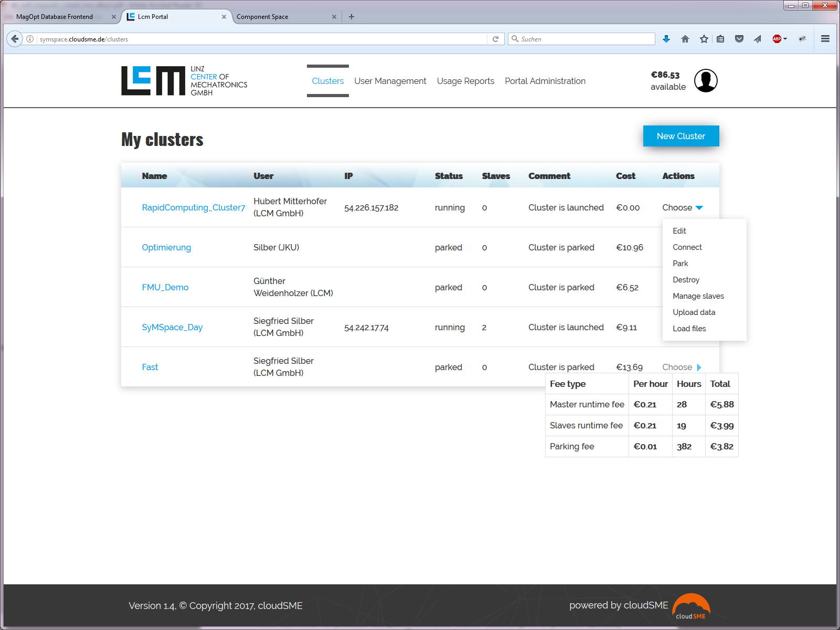840x630 pixels.
Task: Click the Adblock Plus ABP icon
Action: (x=777, y=39)
